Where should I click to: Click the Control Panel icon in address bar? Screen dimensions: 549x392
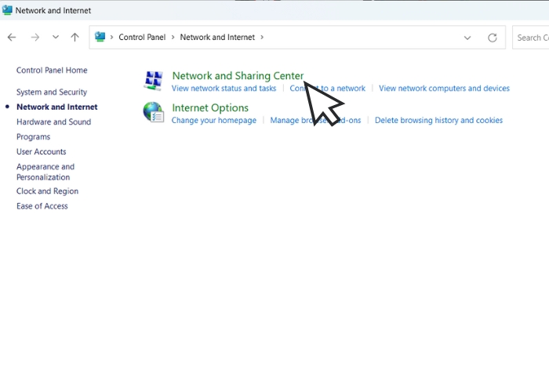click(100, 37)
